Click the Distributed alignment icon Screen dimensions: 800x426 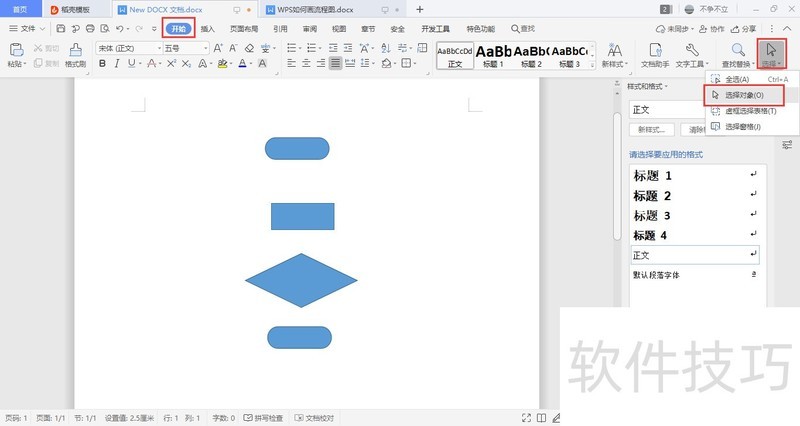[350, 63]
